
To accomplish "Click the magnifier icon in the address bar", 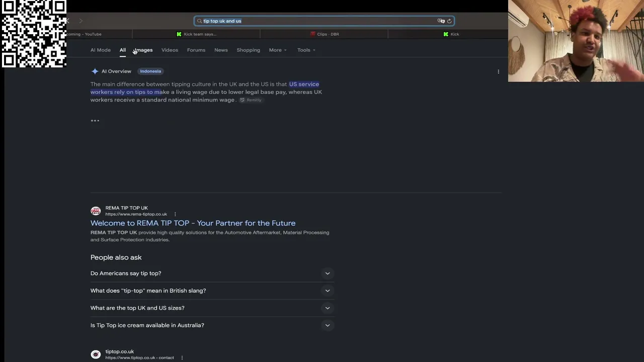I will point(199,21).
